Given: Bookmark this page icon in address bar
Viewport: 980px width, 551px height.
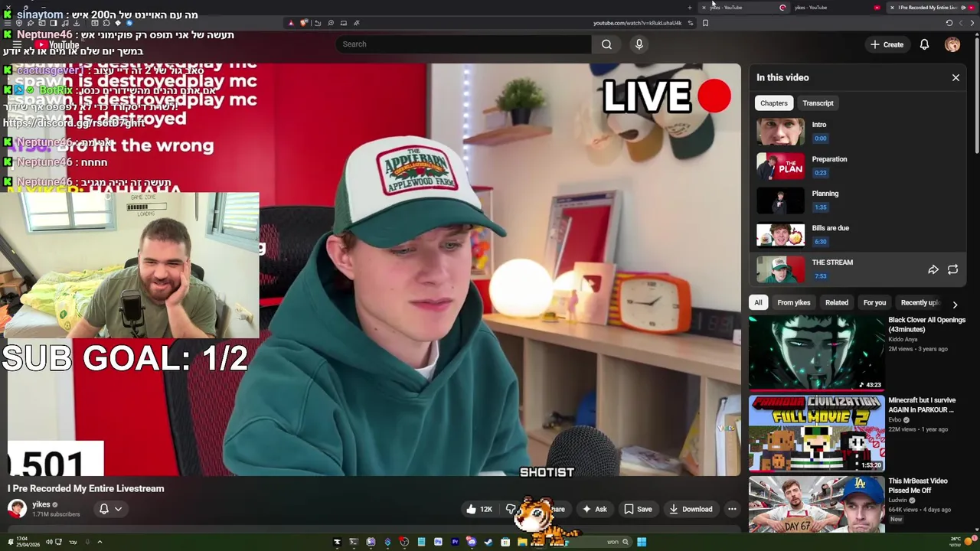Looking at the screenshot, I should coord(705,23).
